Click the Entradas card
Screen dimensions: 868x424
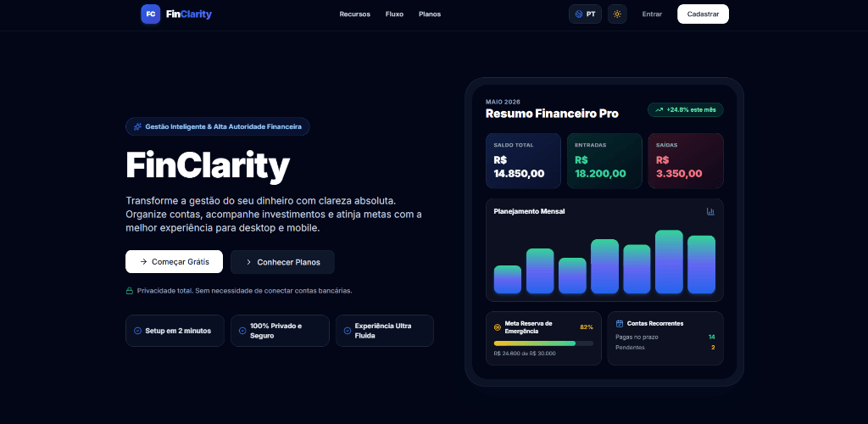coord(604,161)
